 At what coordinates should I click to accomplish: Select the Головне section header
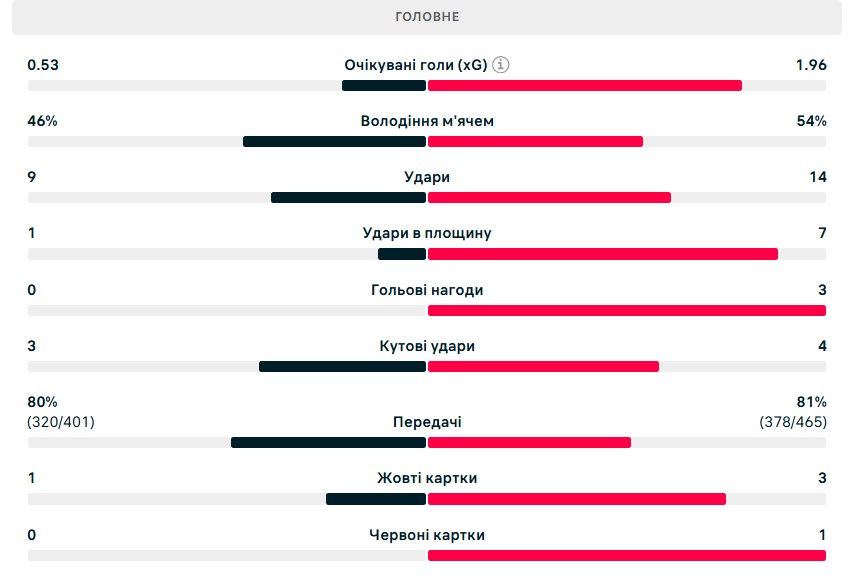(427, 17)
